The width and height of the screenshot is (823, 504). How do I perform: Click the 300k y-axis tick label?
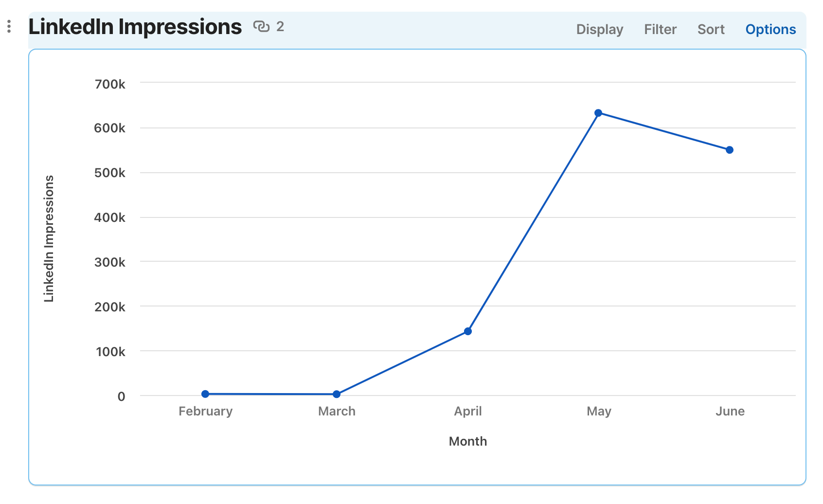(110, 262)
